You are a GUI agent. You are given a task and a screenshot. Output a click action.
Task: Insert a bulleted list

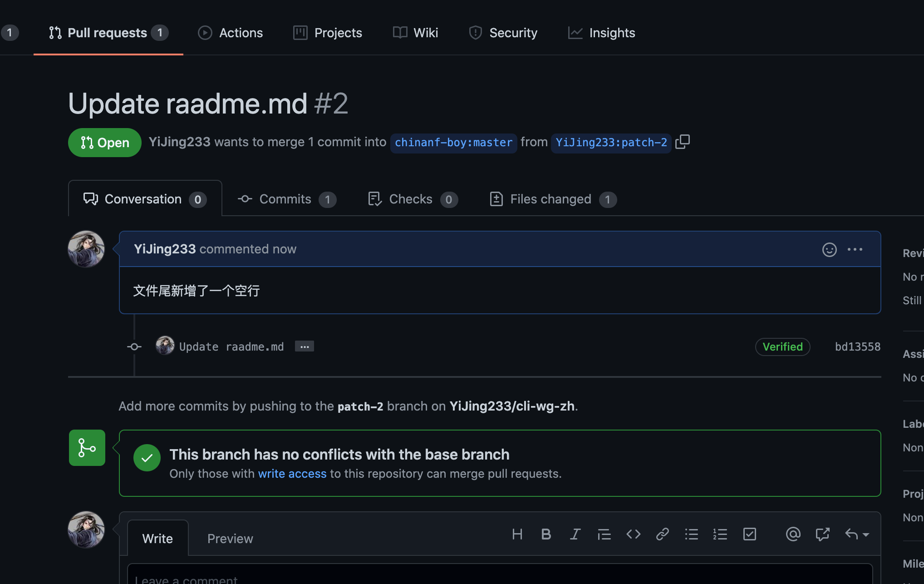[692, 534]
